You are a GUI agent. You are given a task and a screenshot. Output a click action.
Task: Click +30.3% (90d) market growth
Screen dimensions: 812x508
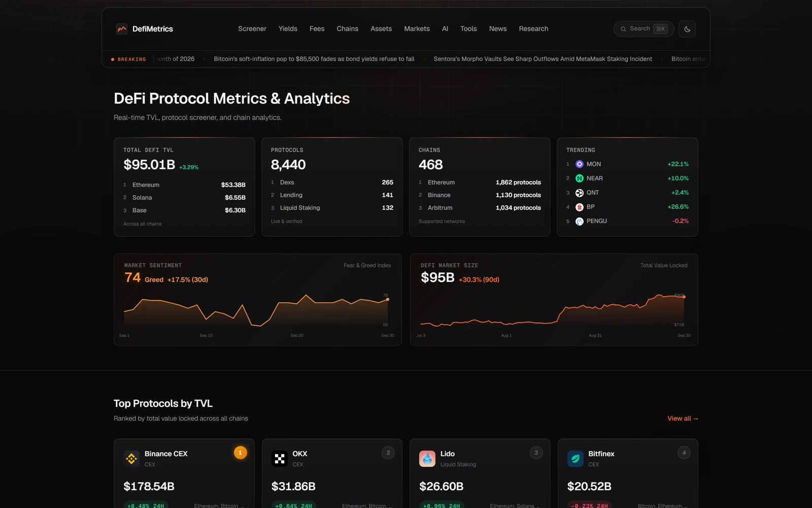pos(479,279)
